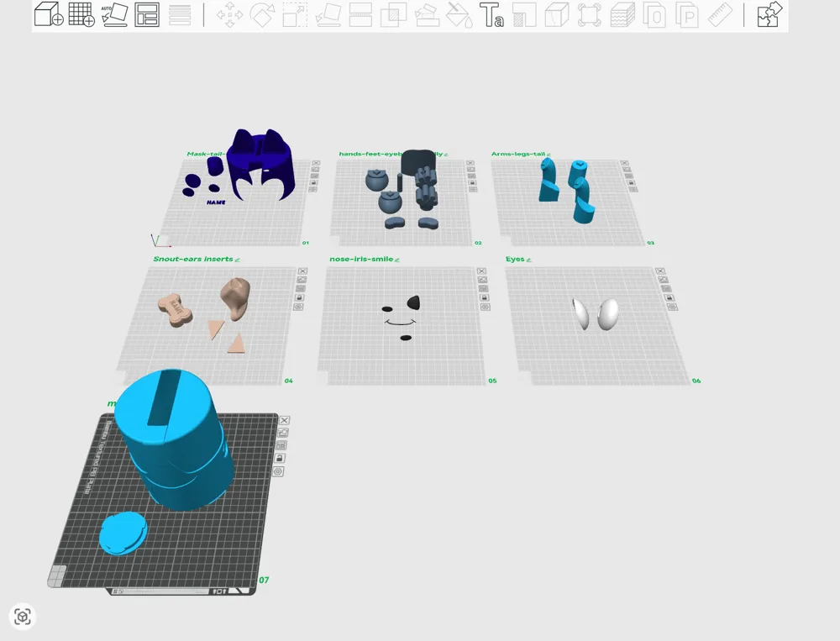Select the Measure ruler tool

(x=720, y=15)
